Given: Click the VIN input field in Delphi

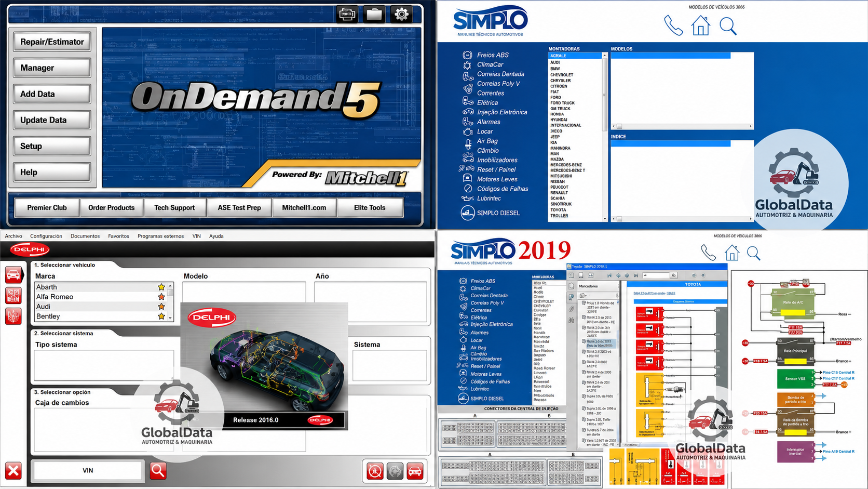Looking at the screenshot, I should pyautogui.click(x=88, y=470).
